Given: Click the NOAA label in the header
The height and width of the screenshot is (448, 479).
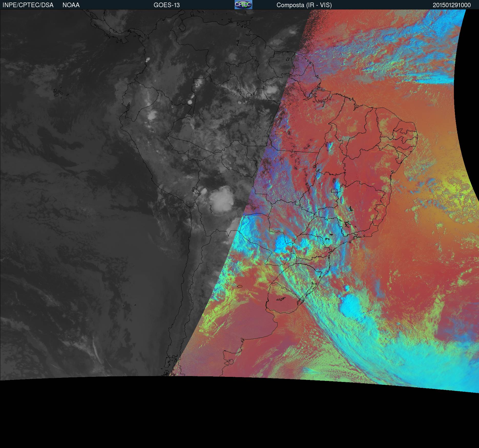Looking at the screenshot, I should pyautogui.click(x=71, y=5).
